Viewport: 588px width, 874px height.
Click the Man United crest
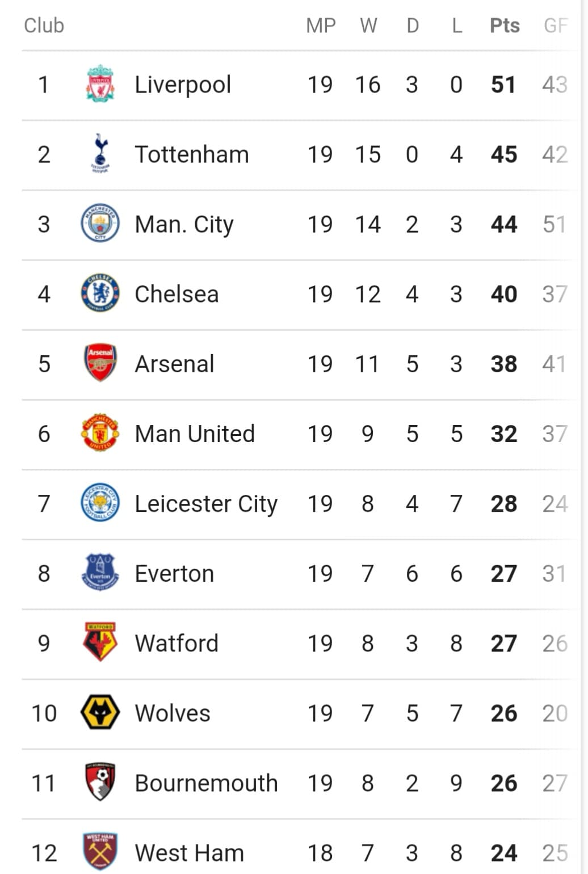click(100, 433)
